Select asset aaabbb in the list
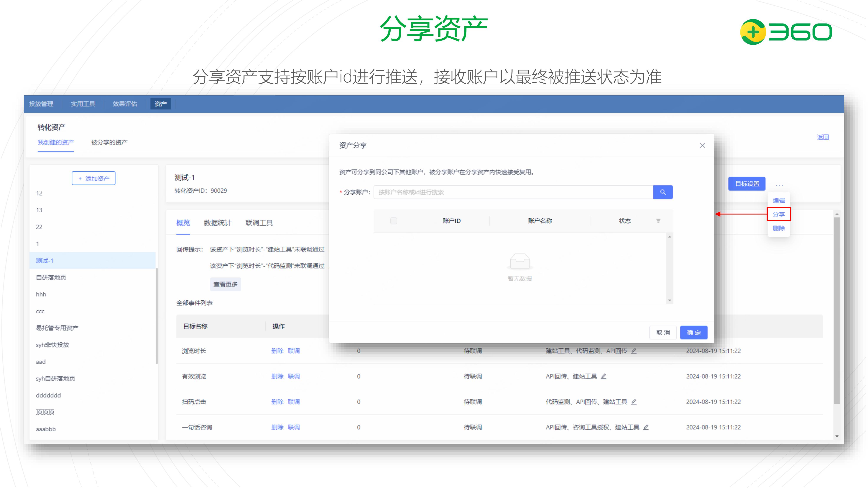The image size is (868, 488). point(93,429)
